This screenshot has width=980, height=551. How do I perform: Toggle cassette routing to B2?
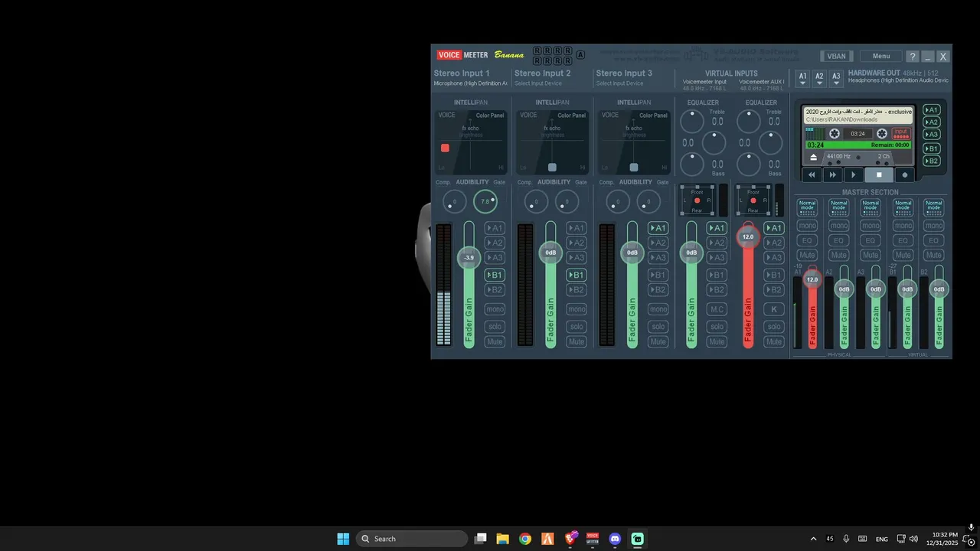pyautogui.click(x=931, y=161)
